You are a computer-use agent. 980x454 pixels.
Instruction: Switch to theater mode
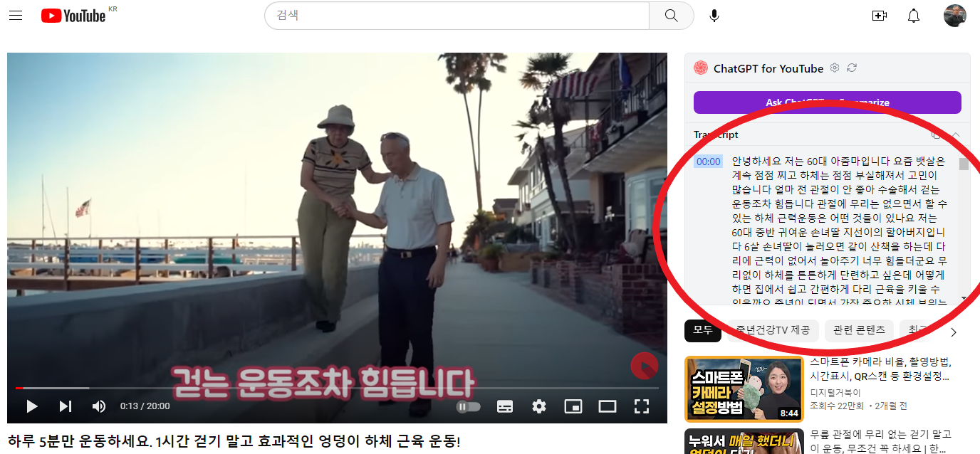[x=608, y=406]
